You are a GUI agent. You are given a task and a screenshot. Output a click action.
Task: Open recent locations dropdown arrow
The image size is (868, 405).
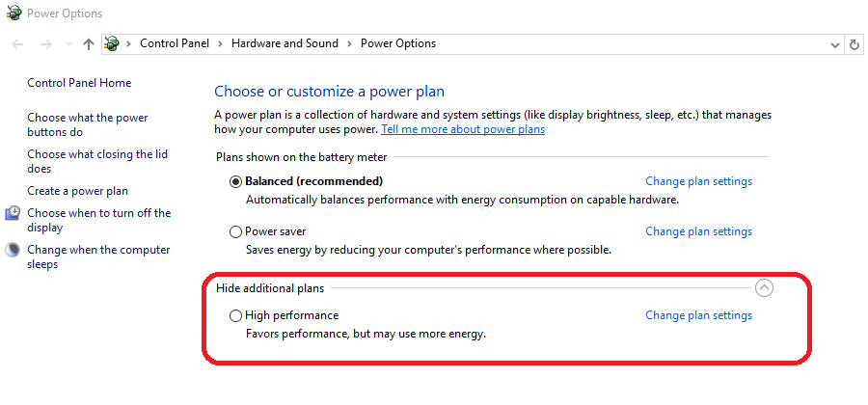(x=68, y=44)
